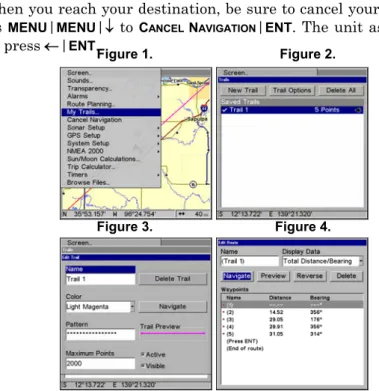
Task: Click the N 35°53.157' coordinate readout
Action: (85, 214)
